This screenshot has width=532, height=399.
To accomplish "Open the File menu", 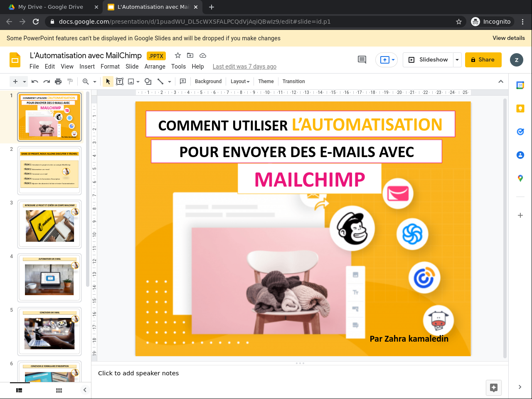I will pos(34,66).
